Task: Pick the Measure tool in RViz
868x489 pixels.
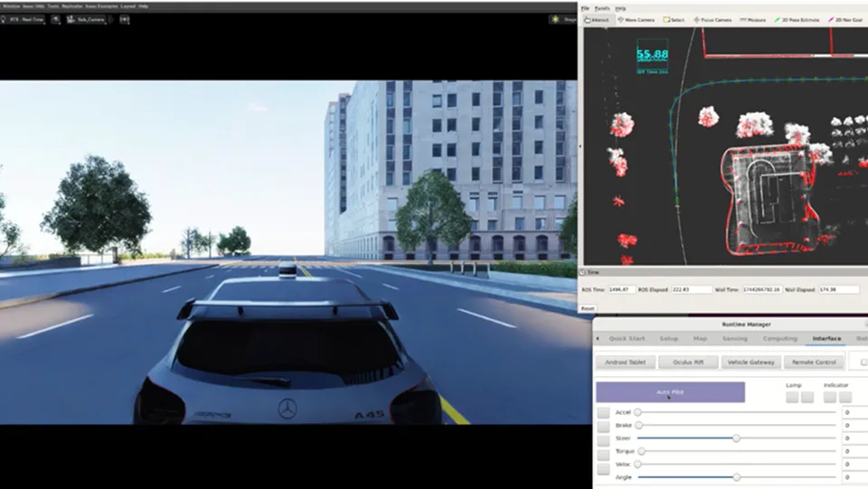Action: point(753,19)
